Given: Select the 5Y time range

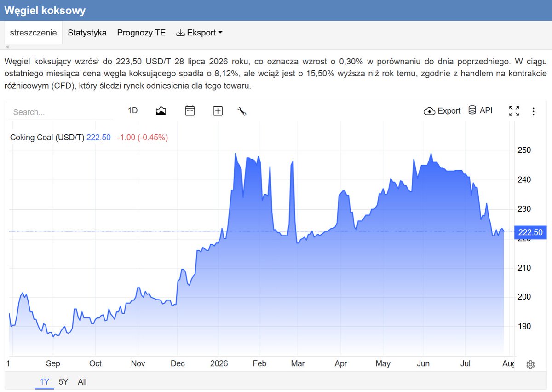Looking at the screenshot, I should pyautogui.click(x=63, y=382).
